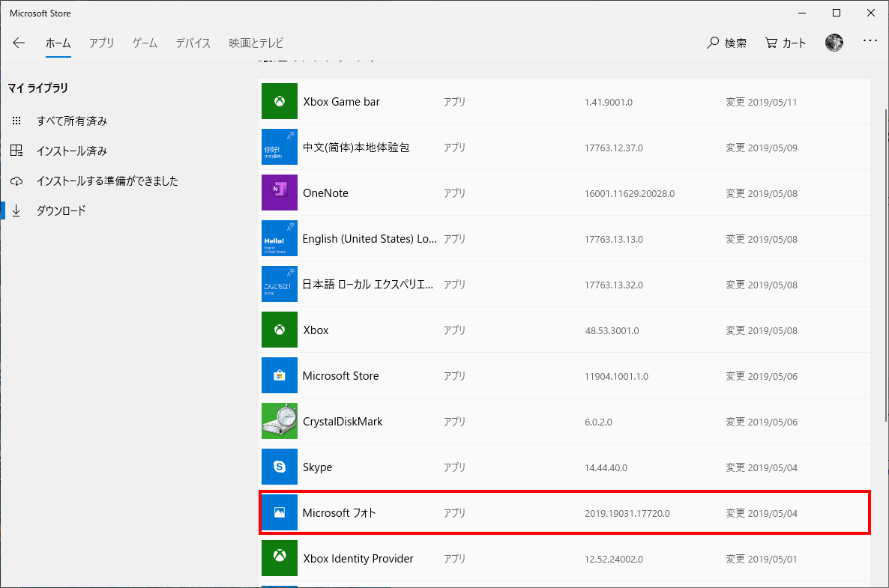Go back with the back arrow

(19, 43)
